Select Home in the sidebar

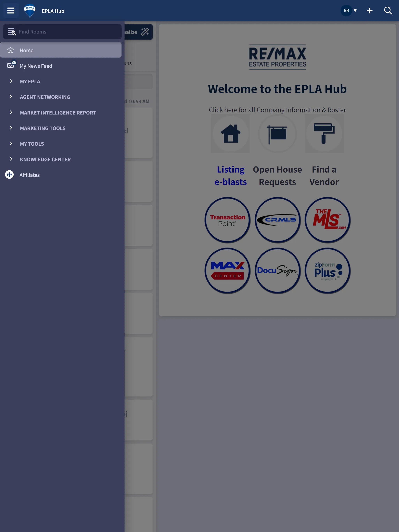pyautogui.click(x=61, y=50)
